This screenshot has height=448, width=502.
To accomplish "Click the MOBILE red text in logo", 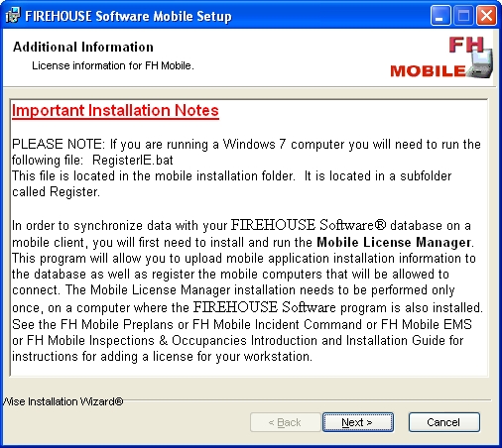I will (428, 71).
